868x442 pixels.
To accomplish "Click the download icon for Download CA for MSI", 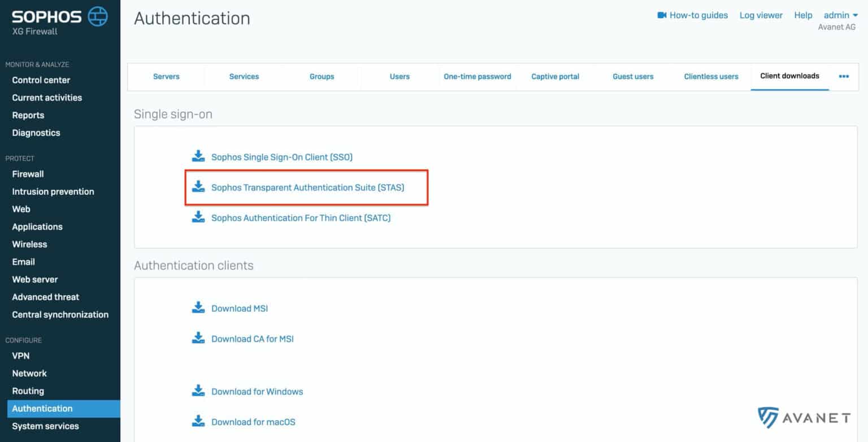I will coord(198,338).
